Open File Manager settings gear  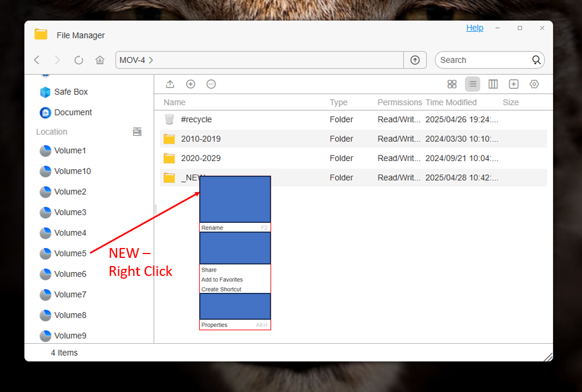[534, 84]
